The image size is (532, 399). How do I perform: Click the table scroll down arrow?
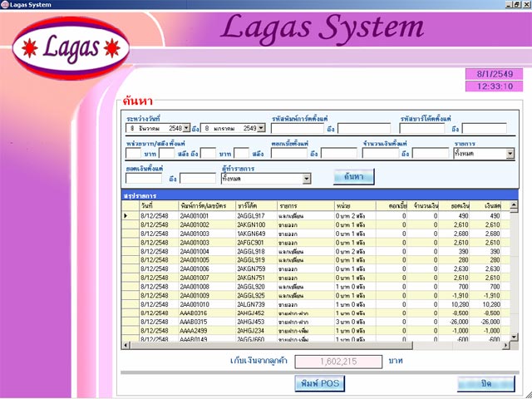coord(514,337)
